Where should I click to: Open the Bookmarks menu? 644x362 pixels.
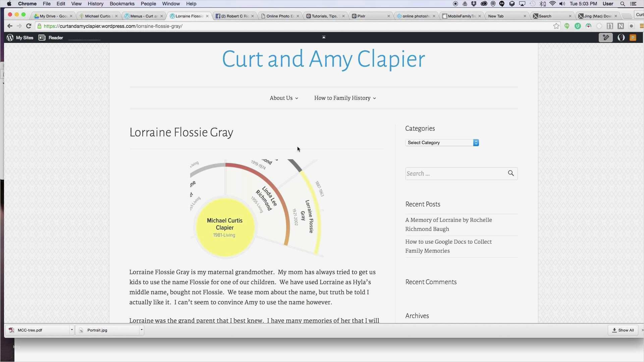point(122,4)
